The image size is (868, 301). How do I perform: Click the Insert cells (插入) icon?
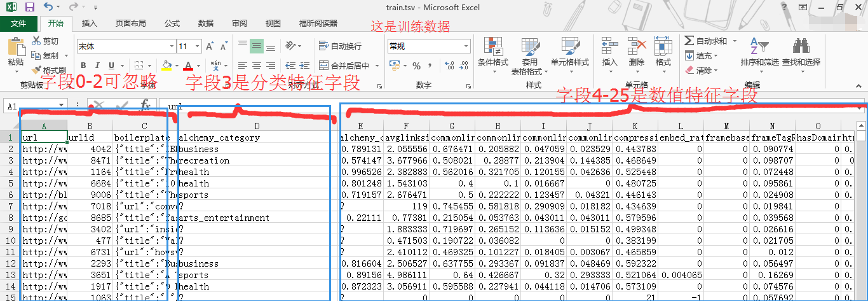pyautogui.click(x=610, y=46)
